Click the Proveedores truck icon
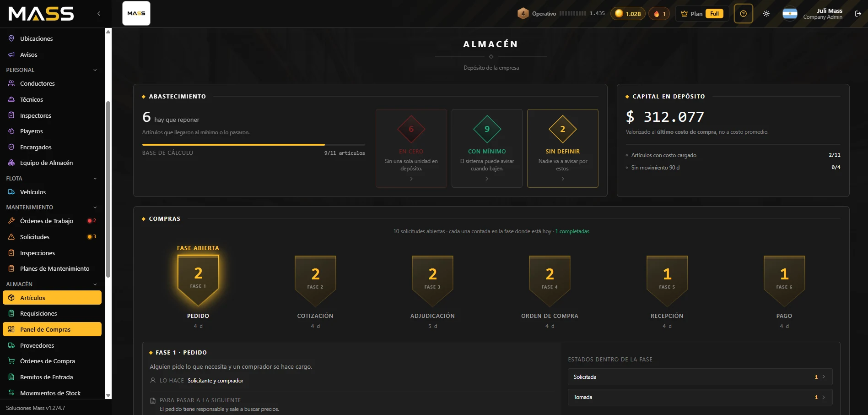Screen dimensions: 868x415 (x=11, y=345)
